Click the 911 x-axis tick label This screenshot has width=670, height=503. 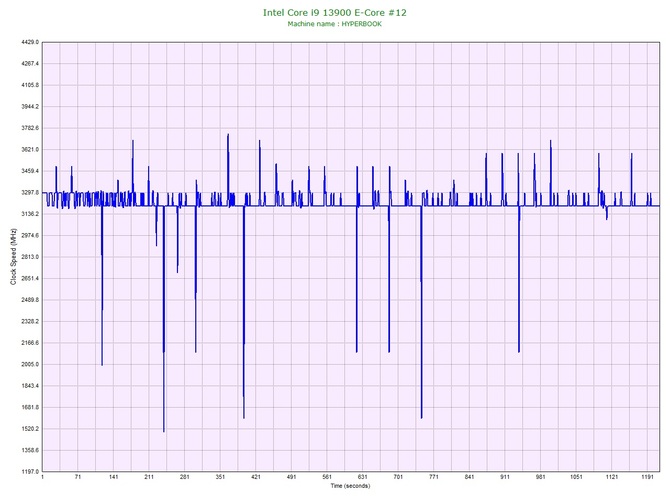[x=505, y=477]
